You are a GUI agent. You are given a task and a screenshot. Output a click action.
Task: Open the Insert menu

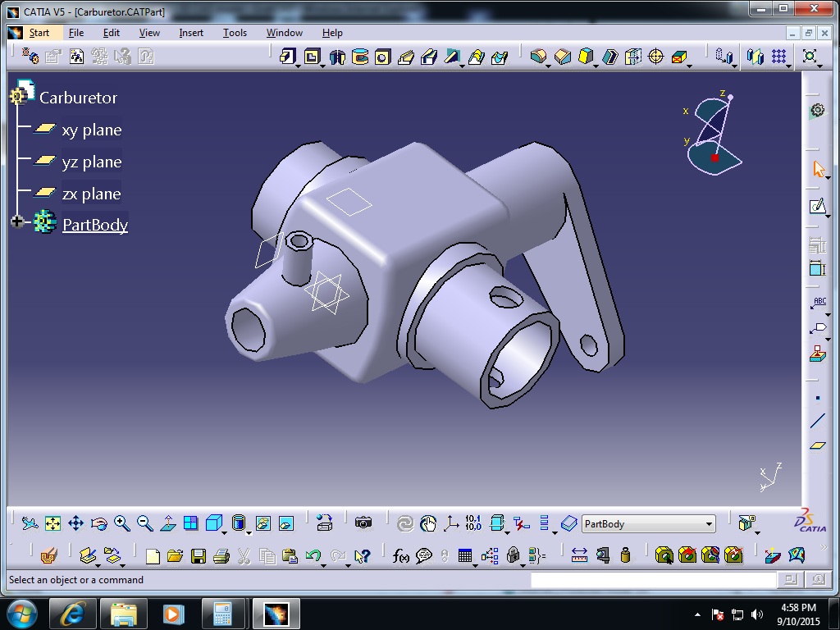click(x=190, y=33)
